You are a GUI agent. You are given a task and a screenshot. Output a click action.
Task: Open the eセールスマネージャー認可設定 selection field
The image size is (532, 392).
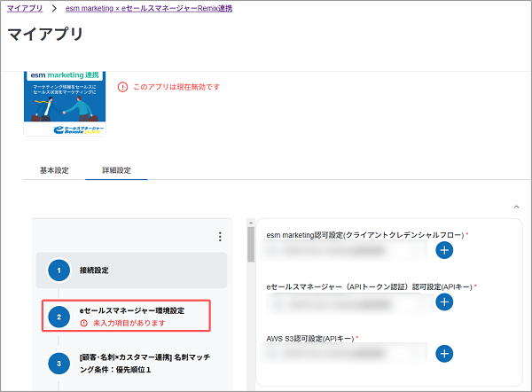coord(346,302)
